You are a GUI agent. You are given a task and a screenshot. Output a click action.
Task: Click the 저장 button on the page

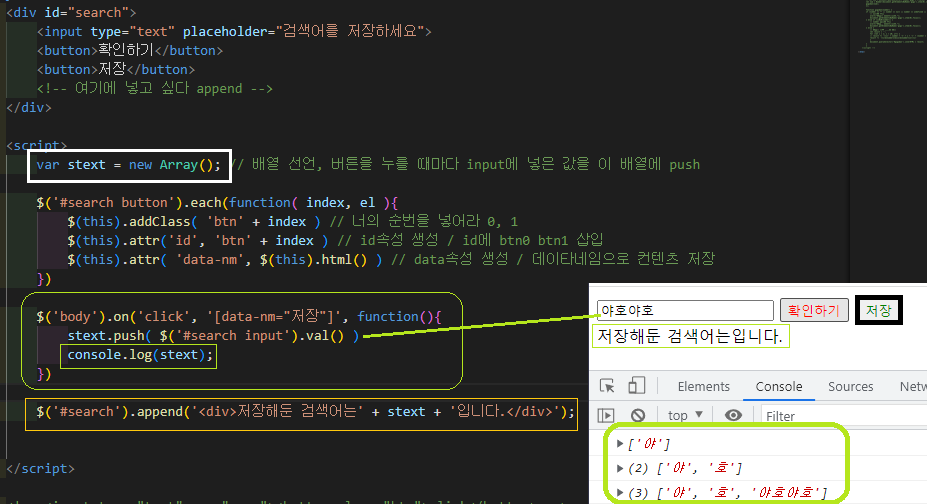pyautogui.click(x=878, y=310)
